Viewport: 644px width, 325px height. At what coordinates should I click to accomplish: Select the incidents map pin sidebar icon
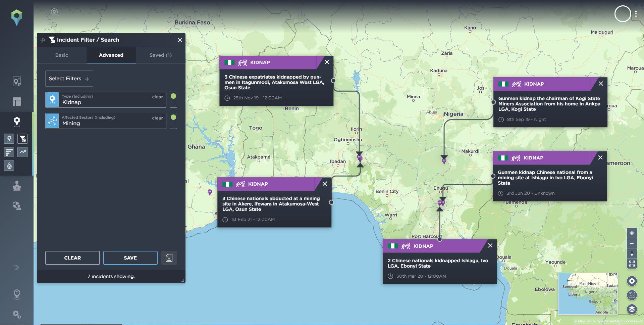click(17, 122)
